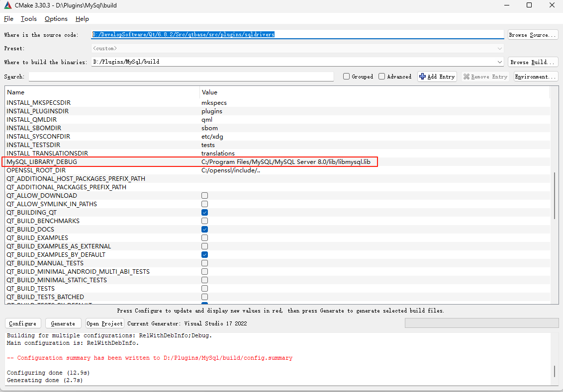Toggle QT_BUILD_BENCHMARKS checkbox

tap(205, 221)
